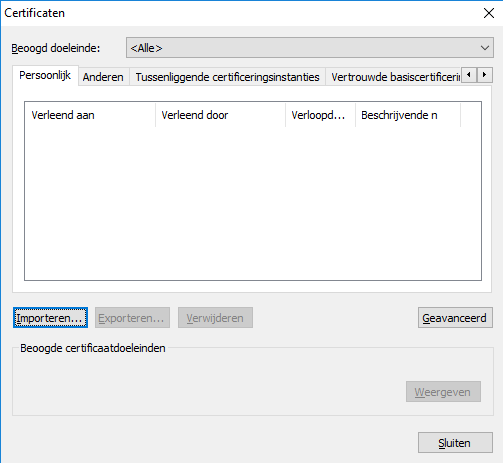Click the Verloopd... column header
This screenshot has height=463, width=503.
point(320,115)
